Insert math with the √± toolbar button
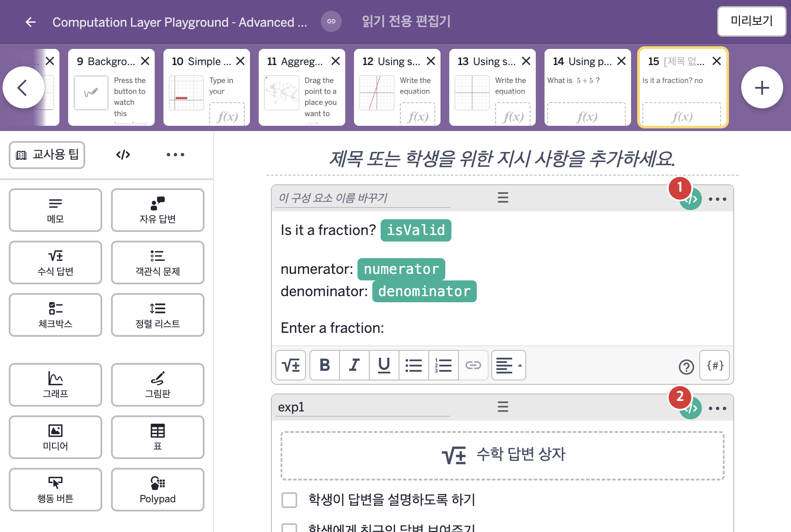 click(x=291, y=365)
